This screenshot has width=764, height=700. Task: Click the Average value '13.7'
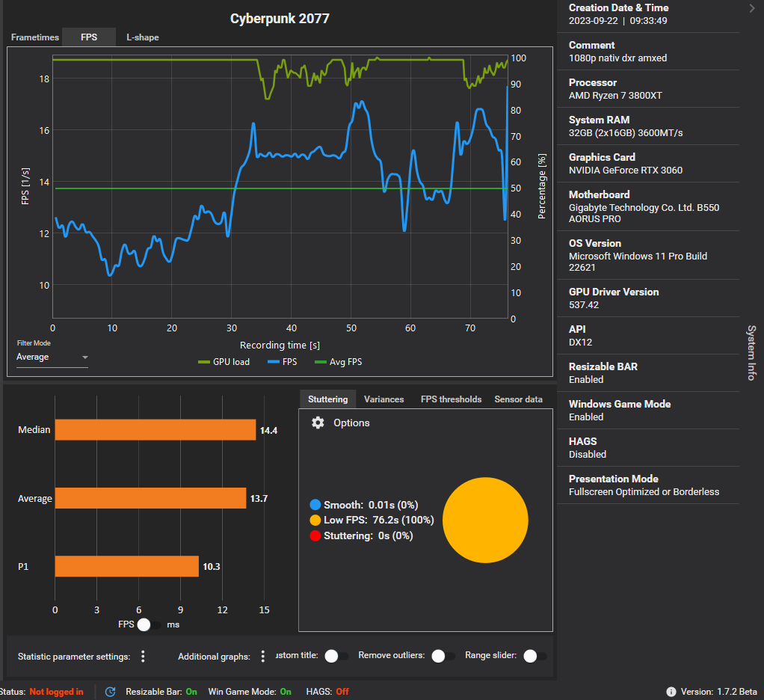pos(259,499)
